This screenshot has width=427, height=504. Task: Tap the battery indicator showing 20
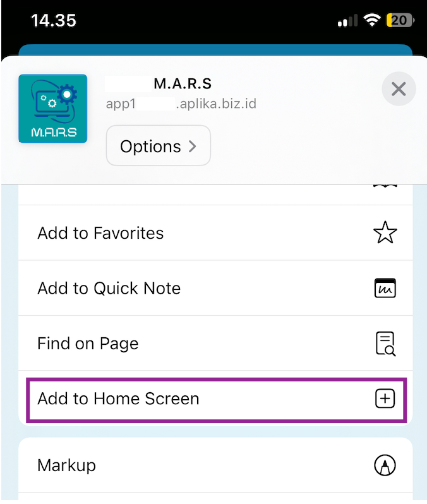[400, 21]
